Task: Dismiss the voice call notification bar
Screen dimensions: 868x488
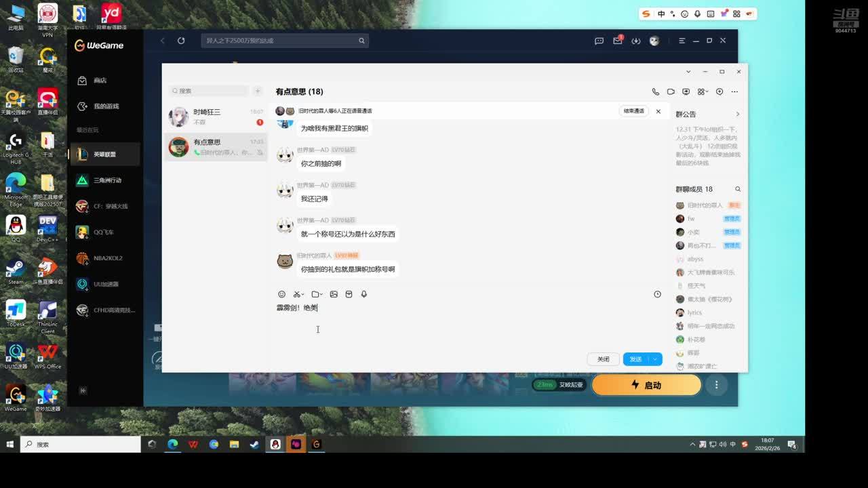Action: pyautogui.click(x=658, y=111)
